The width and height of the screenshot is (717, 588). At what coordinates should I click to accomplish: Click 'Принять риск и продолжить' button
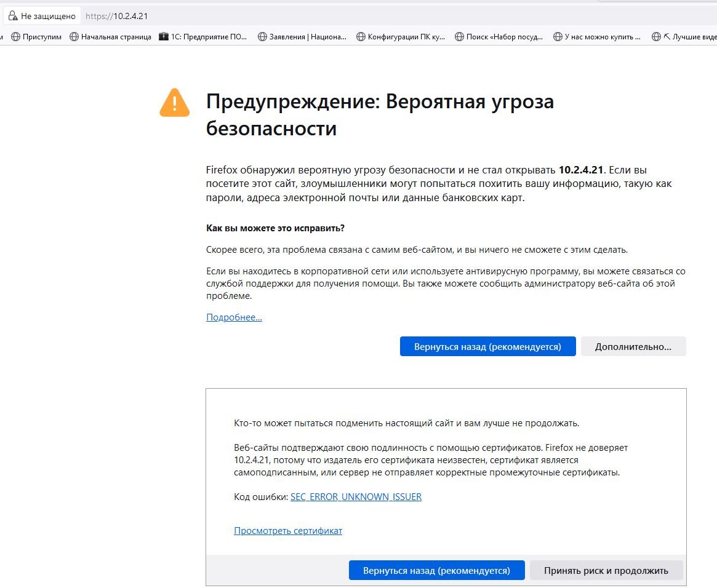(x=606, y=570)
